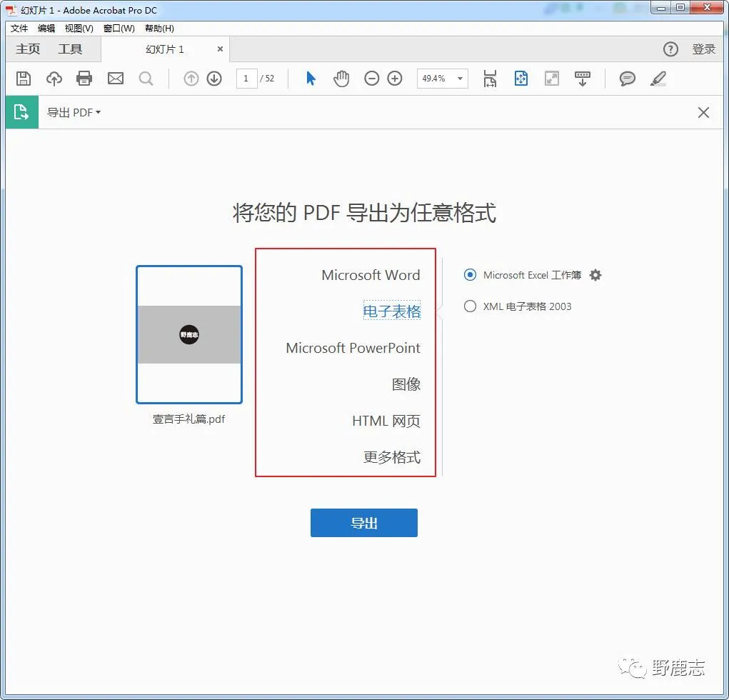
Task: Click the full screen mode icon
Action: [552, 79]
